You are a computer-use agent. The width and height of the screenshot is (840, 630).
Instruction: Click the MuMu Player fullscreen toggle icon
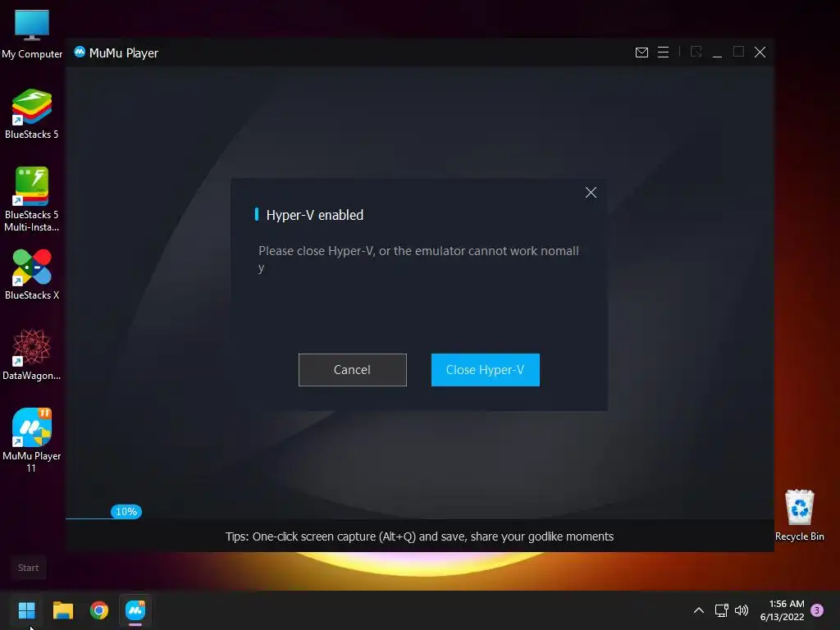coord(696,52)
